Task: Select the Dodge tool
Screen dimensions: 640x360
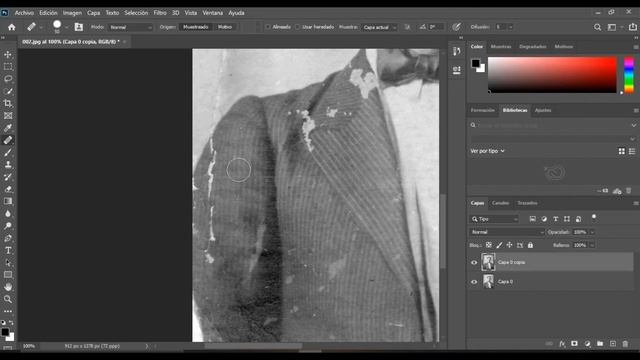Action: [8, 226]
